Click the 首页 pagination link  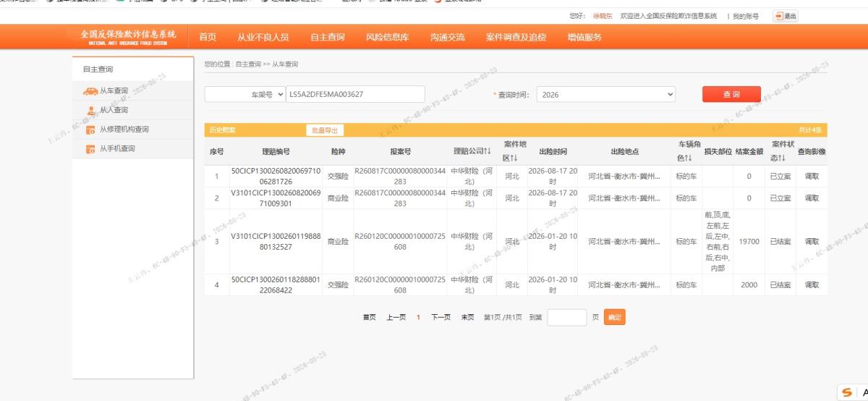(x=370, y=317)
